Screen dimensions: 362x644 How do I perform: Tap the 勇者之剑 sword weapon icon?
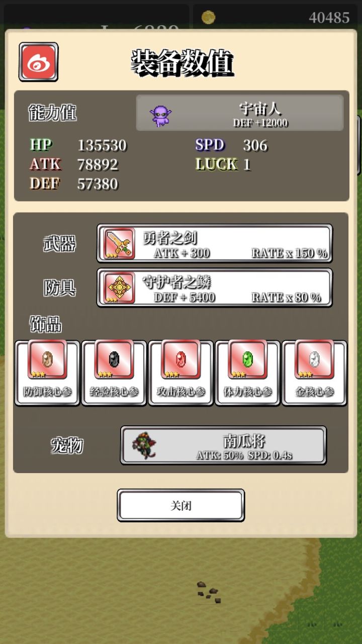pyautogui.click(x=120, y=243)
